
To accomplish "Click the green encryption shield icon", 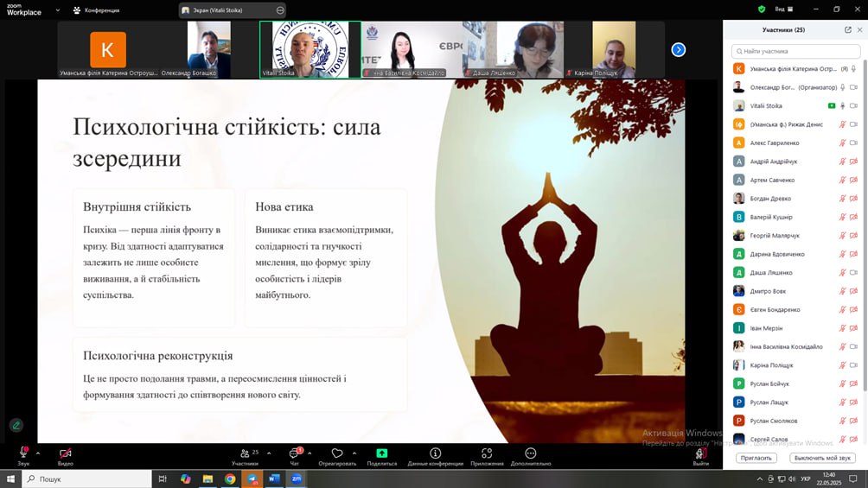I will 761,10.
